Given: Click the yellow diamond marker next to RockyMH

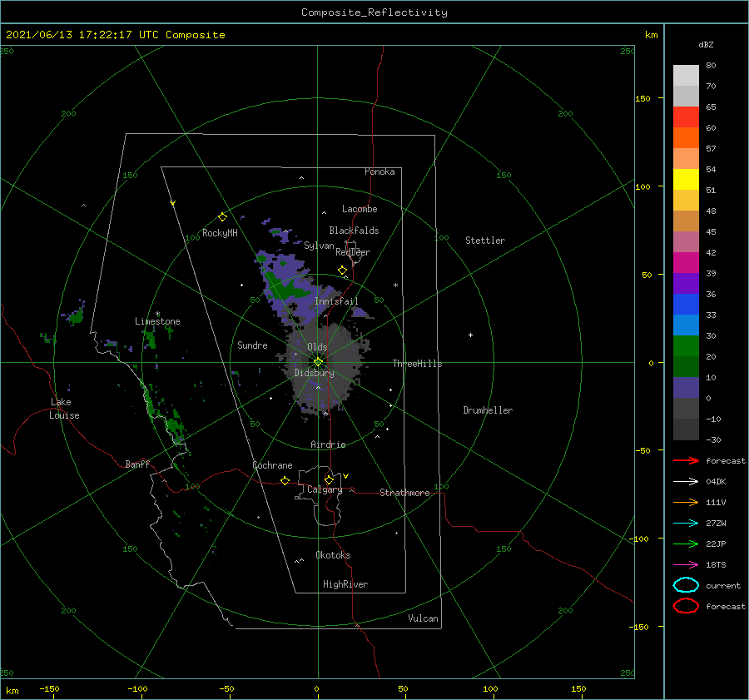Looking at the screenshot, I should point(222,217).
